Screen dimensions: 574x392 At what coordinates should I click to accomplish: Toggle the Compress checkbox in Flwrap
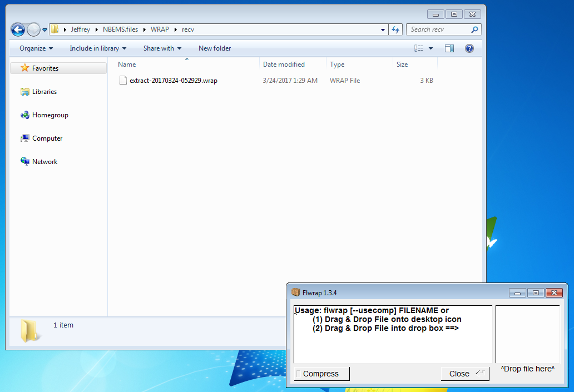pyautogui.click(x=298, y=374)
